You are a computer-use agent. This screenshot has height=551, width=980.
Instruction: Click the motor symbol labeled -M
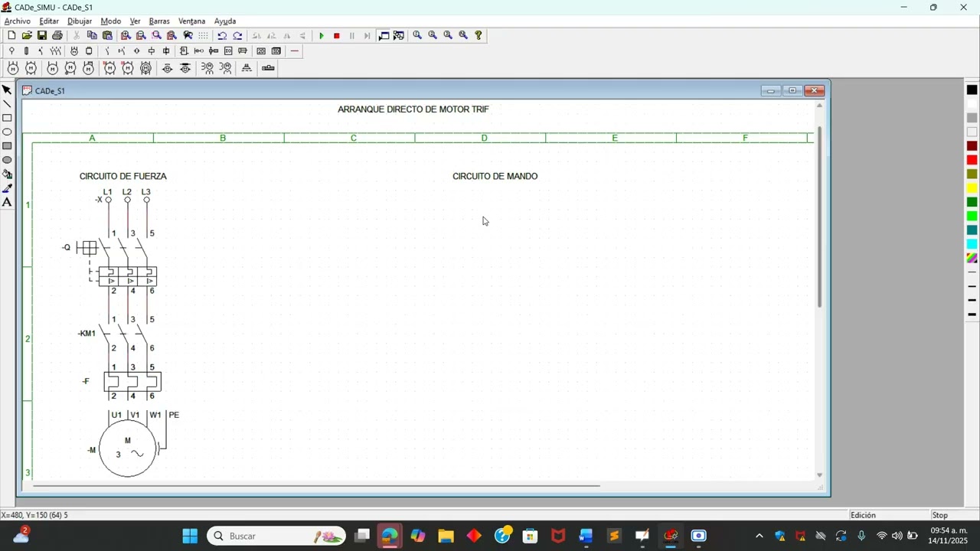pyautogui.click(x=128, y=448)
